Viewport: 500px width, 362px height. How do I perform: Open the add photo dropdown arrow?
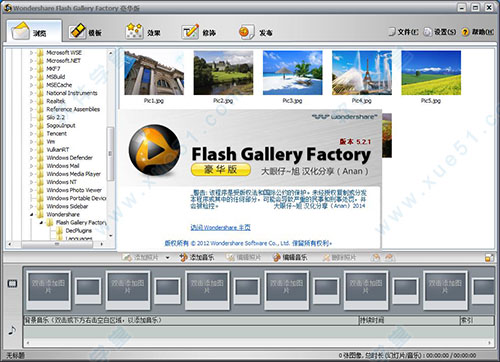pos(168,258)
